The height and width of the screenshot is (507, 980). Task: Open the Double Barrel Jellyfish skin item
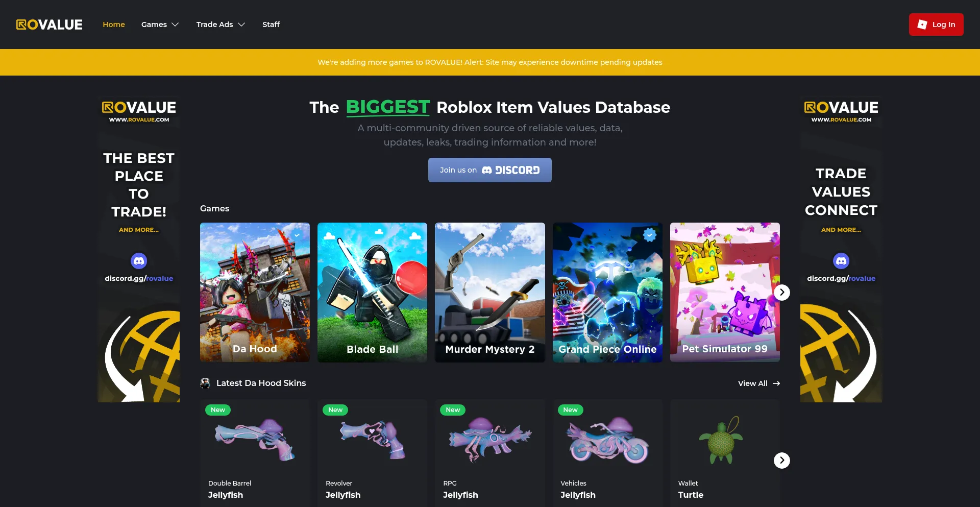pos(255,453)
